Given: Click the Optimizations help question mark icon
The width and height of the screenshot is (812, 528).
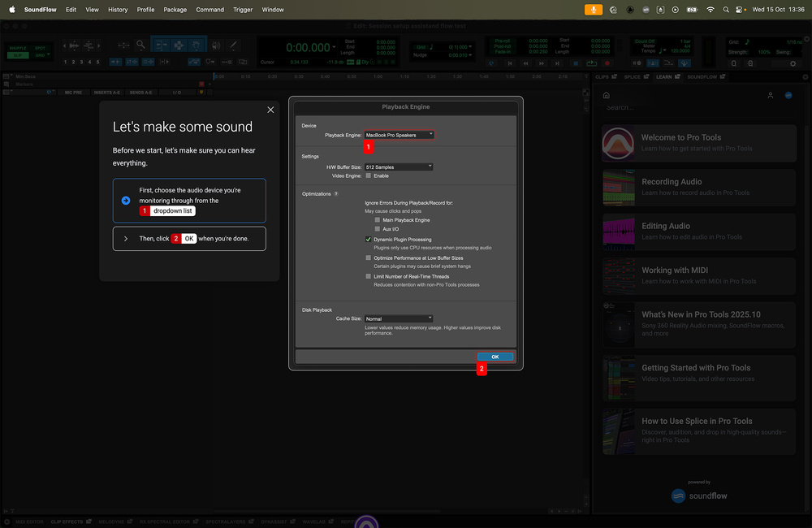Looking at the screenshot, I should [336, 194].
